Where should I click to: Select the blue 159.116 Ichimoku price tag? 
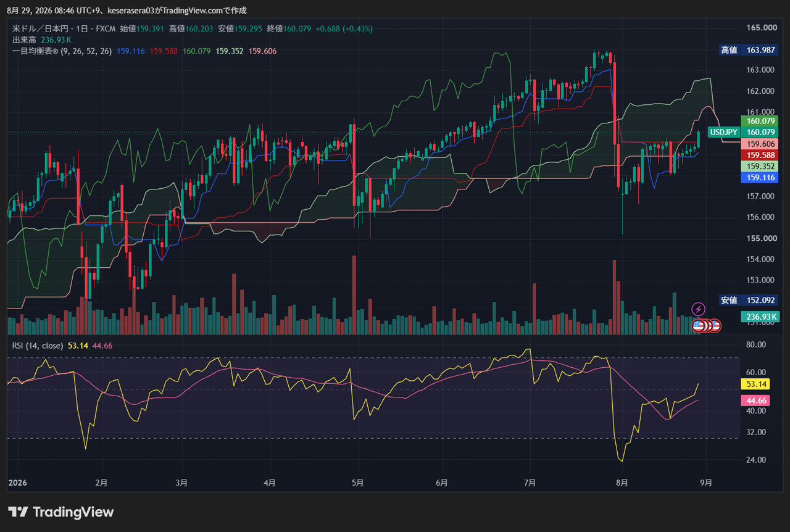coord(759,177)
